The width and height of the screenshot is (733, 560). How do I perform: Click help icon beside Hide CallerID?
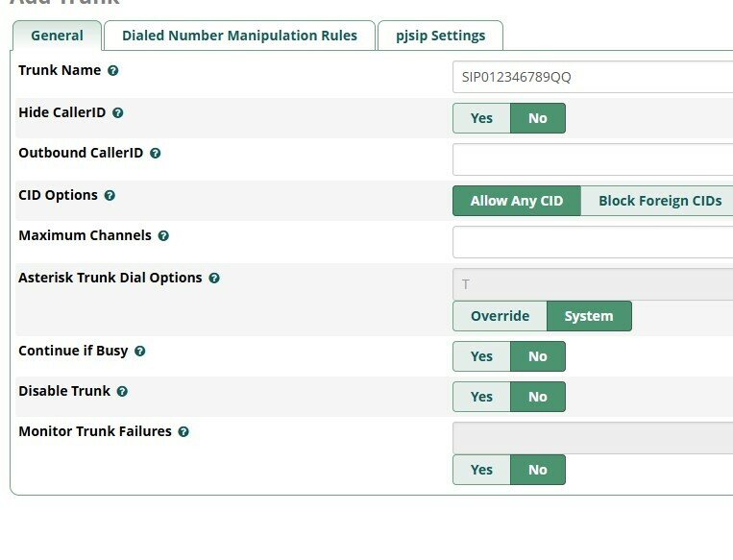point(118,113)
